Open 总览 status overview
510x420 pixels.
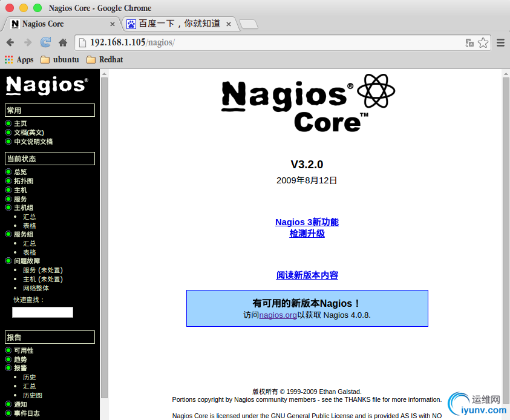click(21, 172)
